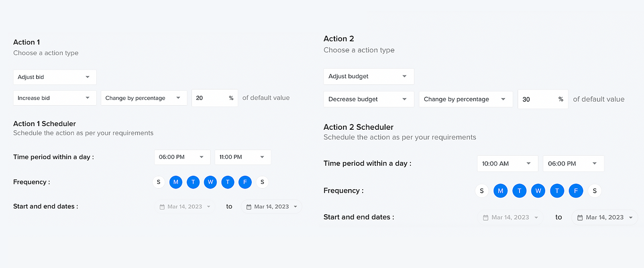Click the Action 2 "Frequency :" label

click(344, 191)
